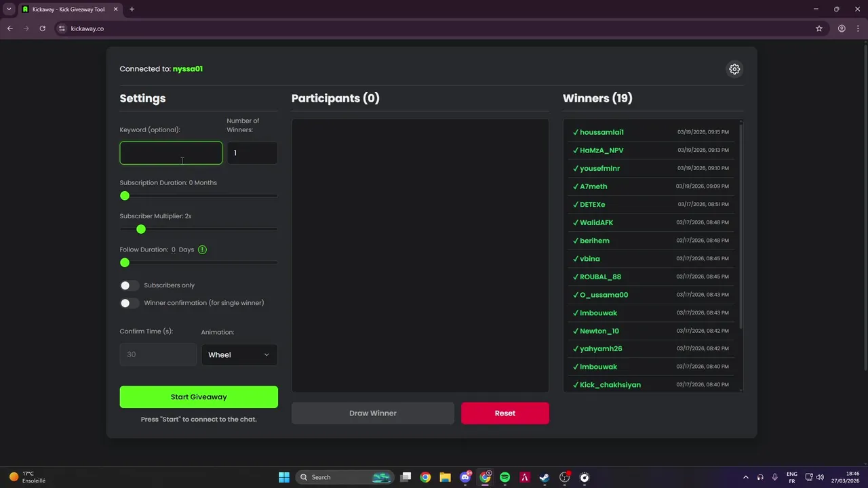The image size is (868, 488).
Task: Open the Chrome three-dot menu
Action: click(858, 28)
